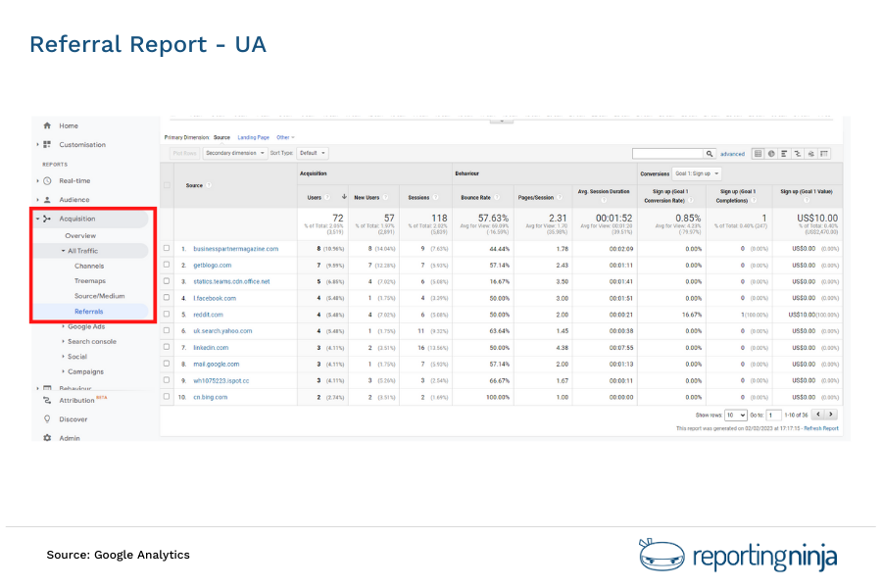
Task: Open the Goal 1: Sign up dropdown
Action: click(x=697, y=173)
